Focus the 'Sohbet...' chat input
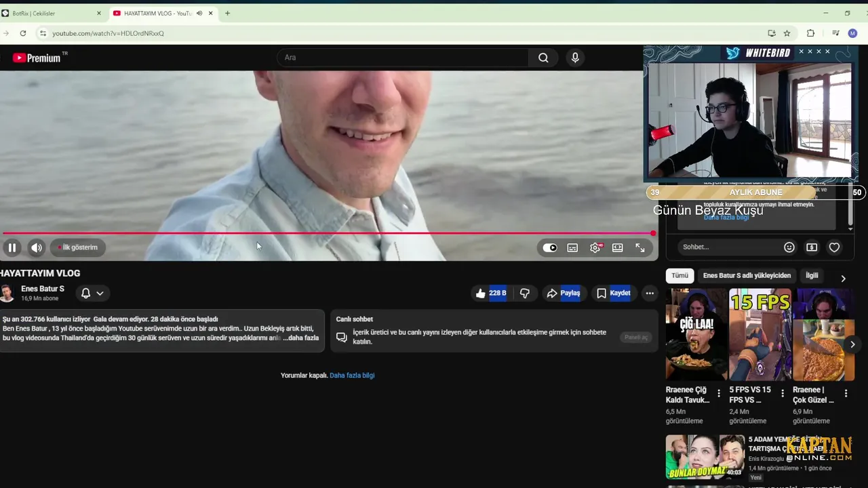Screen dimensions: 868x488 pyautogui.click(x=729, y=247)
